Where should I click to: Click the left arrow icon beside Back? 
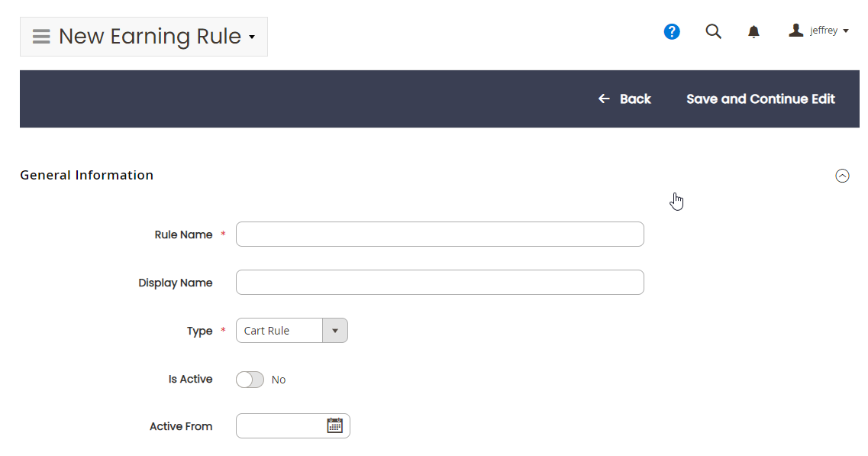(604, 99)
